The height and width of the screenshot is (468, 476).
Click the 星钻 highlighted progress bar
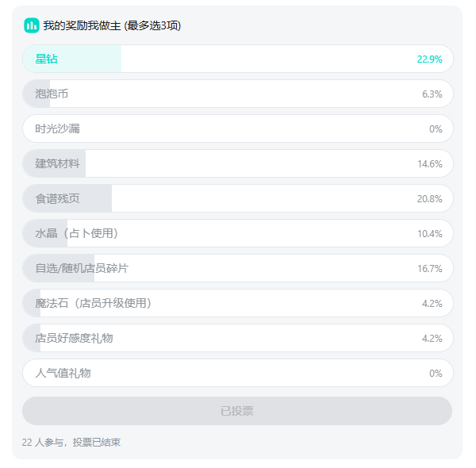(x=72, y=59)
